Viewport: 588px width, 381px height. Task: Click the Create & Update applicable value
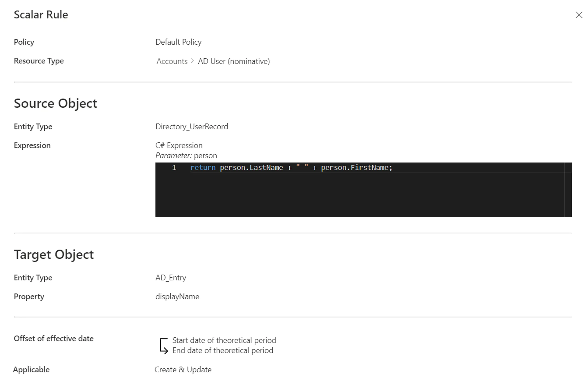(183, 370)
